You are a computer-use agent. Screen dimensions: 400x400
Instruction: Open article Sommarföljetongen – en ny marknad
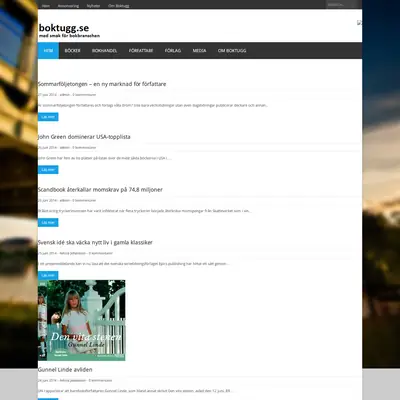(102, 84)
